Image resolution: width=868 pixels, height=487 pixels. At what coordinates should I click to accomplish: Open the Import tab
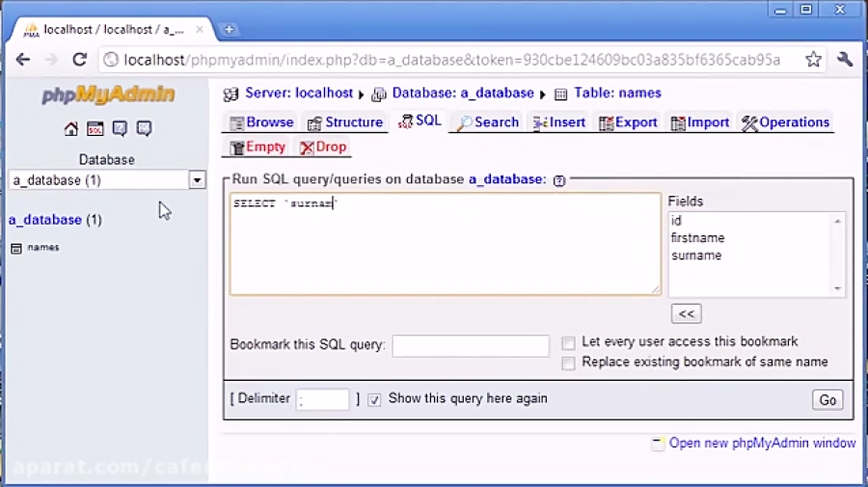pyautogui.click(x=700, y=122)
